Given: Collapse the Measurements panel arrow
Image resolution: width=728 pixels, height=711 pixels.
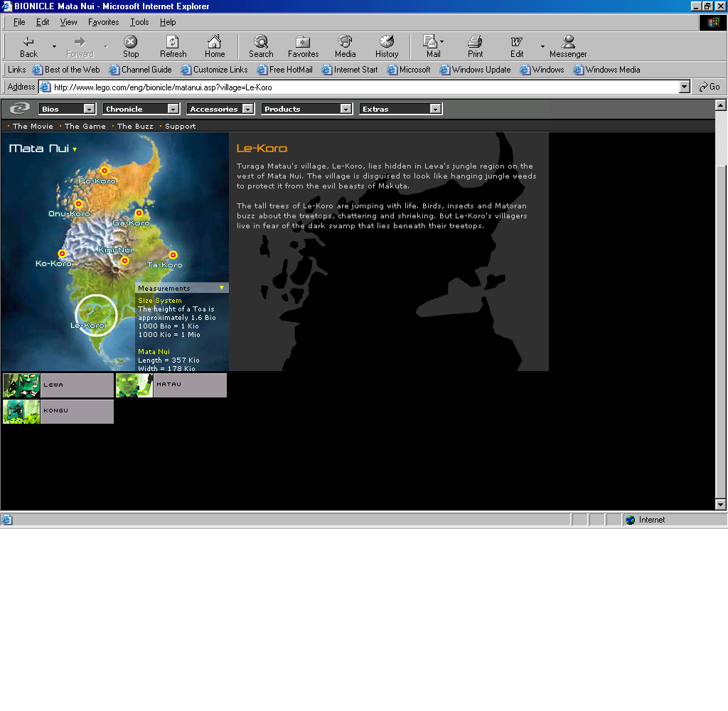Looking at the screenshot, I should [222, 288].
